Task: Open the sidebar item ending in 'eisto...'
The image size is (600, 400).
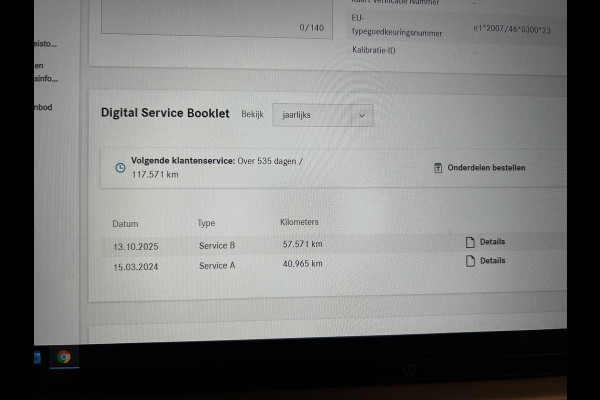Action: click(x=45, y=44)
